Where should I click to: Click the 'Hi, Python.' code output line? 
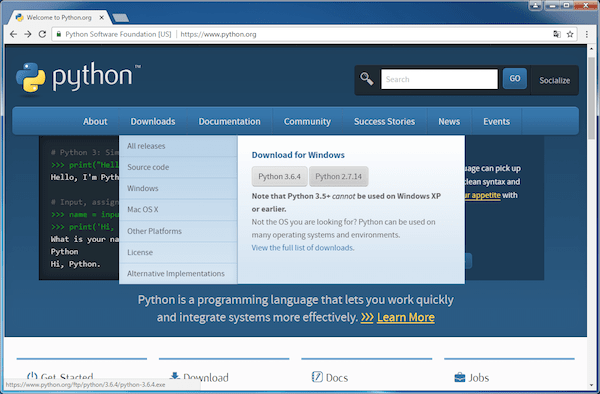pyautogui.click(x=75, y=264)
